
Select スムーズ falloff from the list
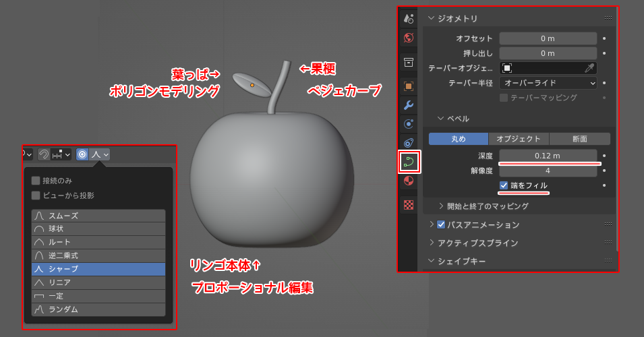(x=98, y=216)
